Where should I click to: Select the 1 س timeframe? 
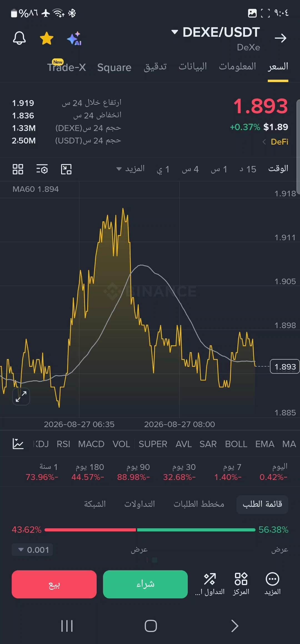[x=219, y=169]
